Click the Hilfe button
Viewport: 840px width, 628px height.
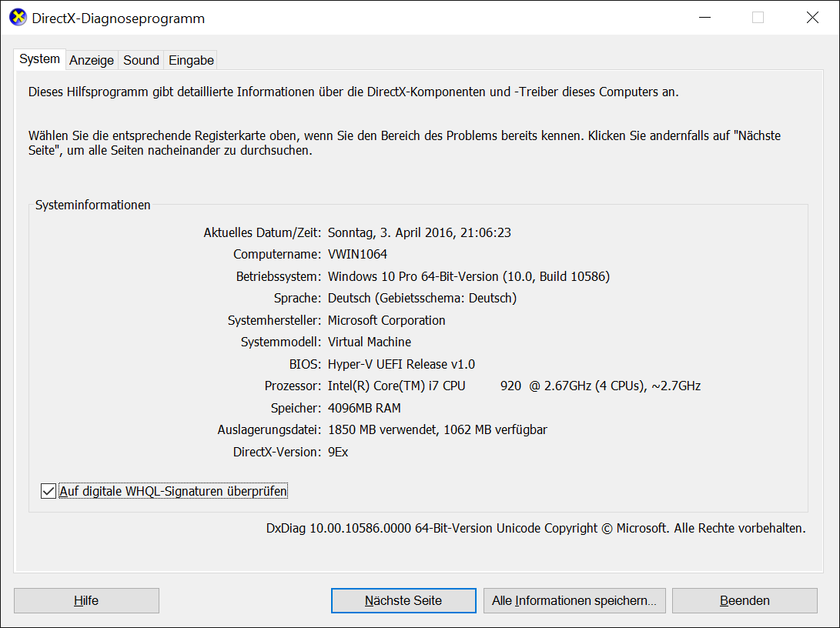pyautogui.click(x=86, y=601)
